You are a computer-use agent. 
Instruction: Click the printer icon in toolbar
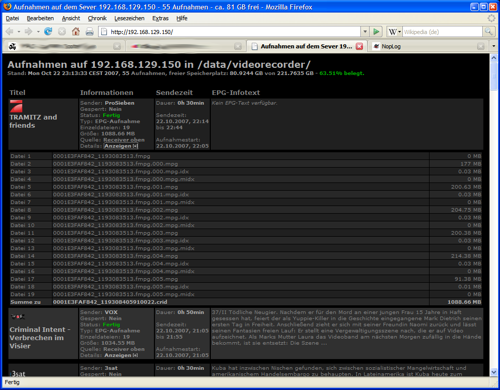pyautogui.click(x=89, y=32)
